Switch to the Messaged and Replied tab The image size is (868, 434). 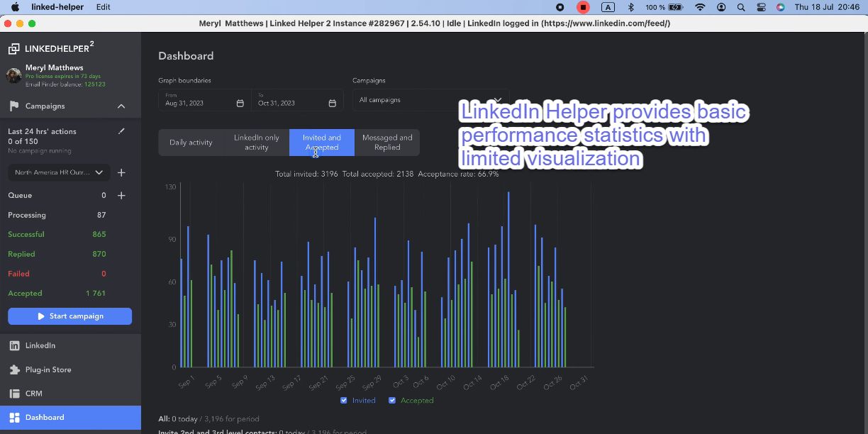[387, 142]
